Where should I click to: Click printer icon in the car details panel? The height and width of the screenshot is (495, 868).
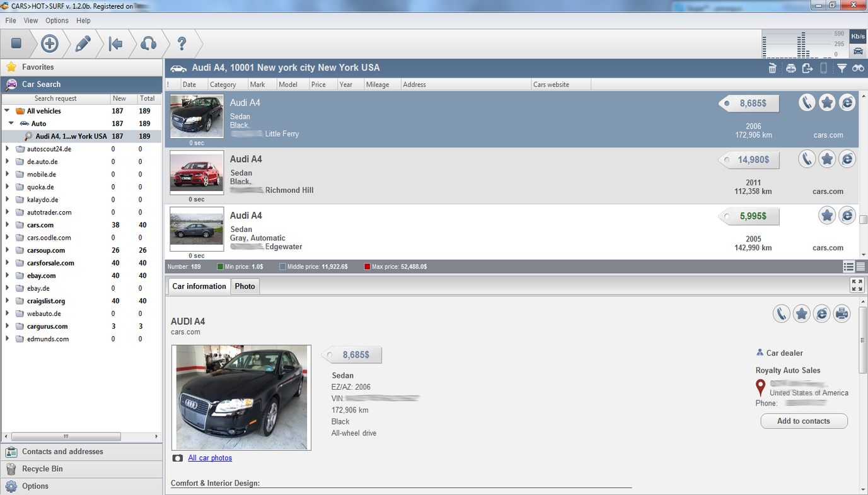842,313
